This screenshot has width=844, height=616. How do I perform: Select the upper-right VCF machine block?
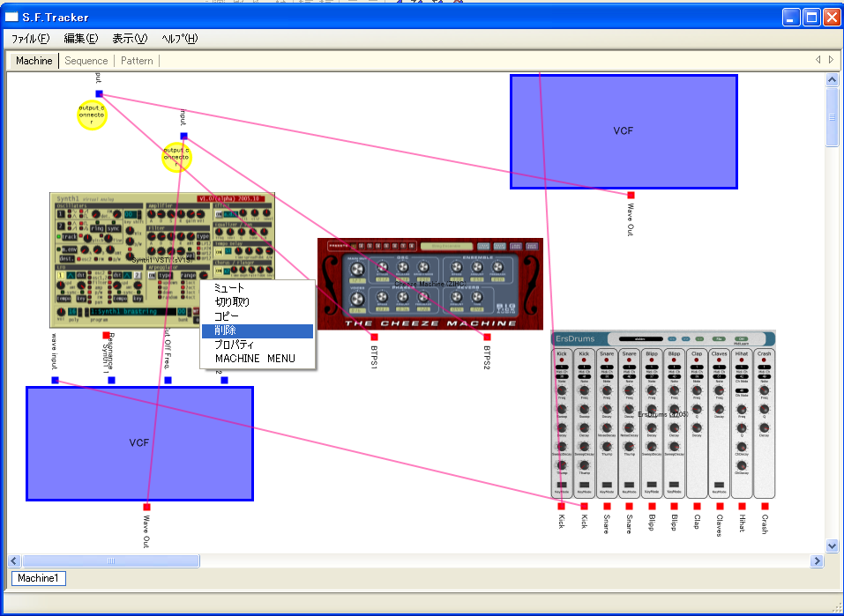click(624, 131)
